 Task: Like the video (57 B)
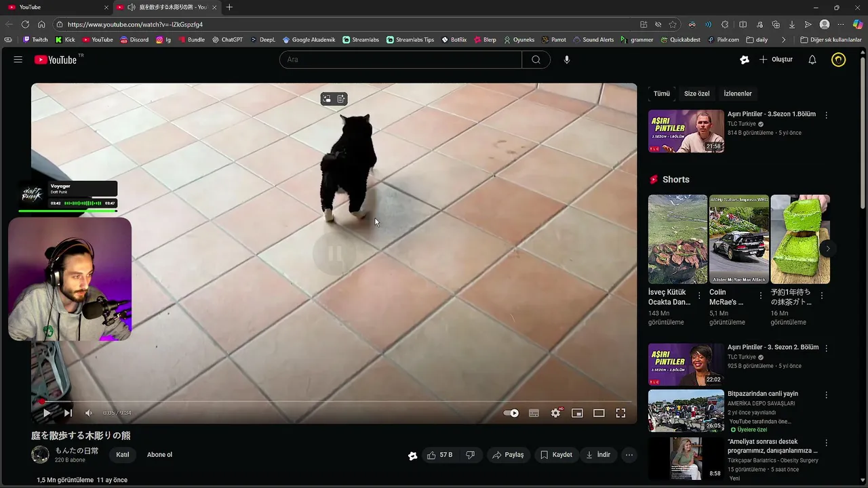(x=439, y=455)
